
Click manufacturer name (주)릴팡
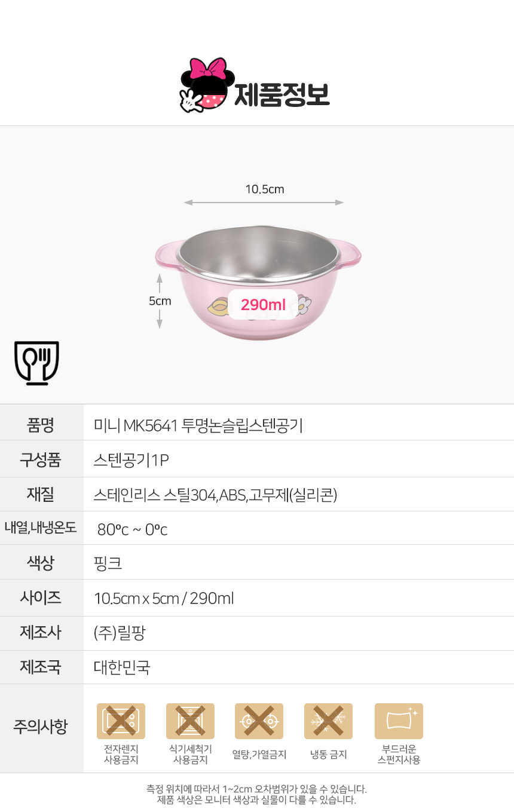120,633
